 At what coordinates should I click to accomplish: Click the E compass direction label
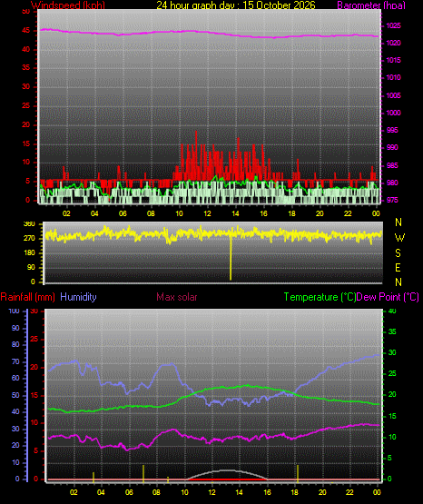pos(398,268)
